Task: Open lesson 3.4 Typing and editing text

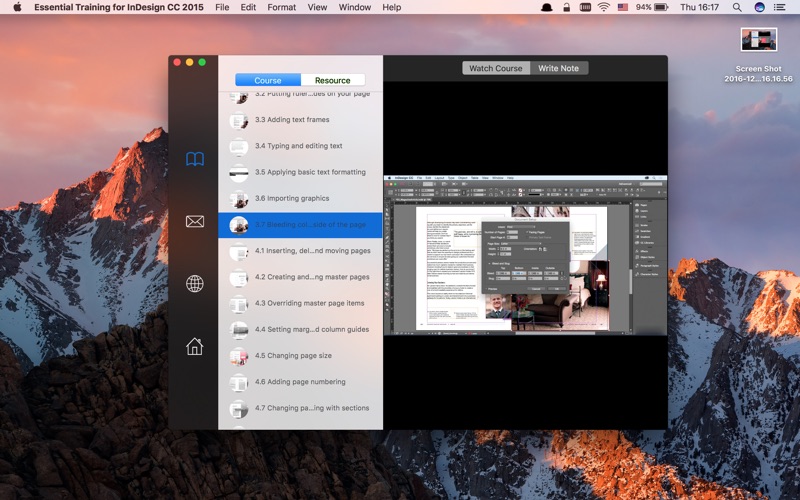Action: [x=301, y=146]
